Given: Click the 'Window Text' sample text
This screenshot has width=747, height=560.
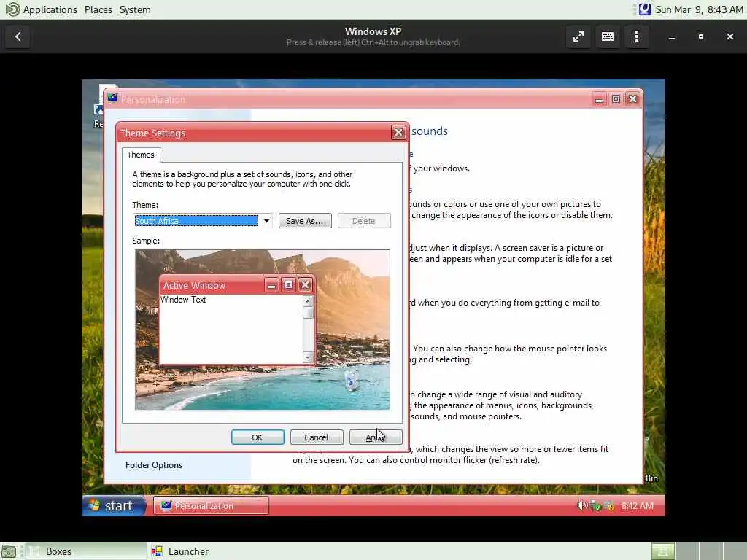Looking at the screenshot, I should 183,300.
